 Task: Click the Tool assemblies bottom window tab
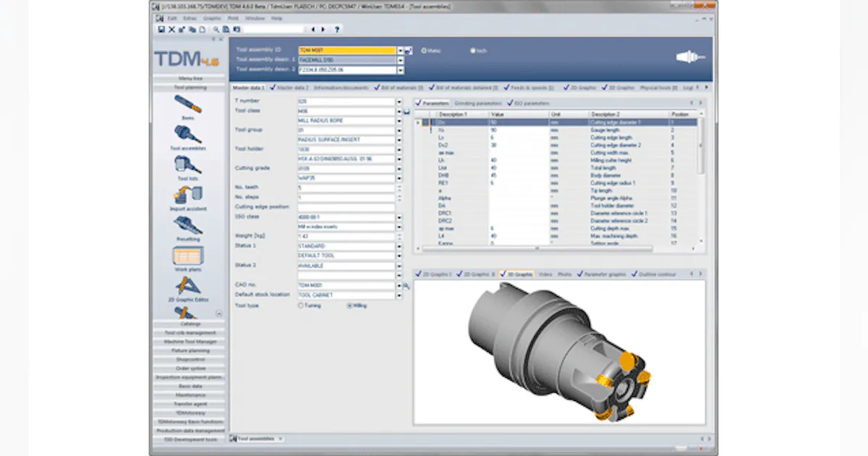tap(257, 439)
